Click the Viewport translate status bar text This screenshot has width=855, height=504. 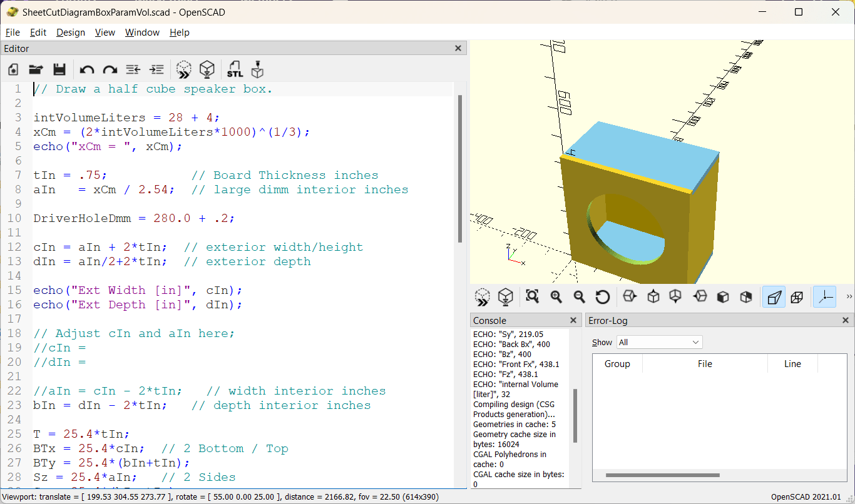click(x=220, y=497)
